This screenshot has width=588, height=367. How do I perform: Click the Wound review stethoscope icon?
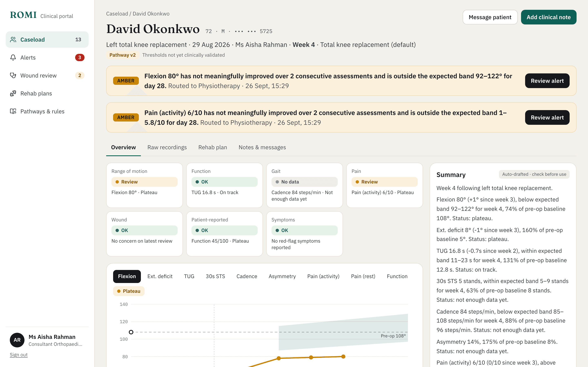(x=13, y=75)
